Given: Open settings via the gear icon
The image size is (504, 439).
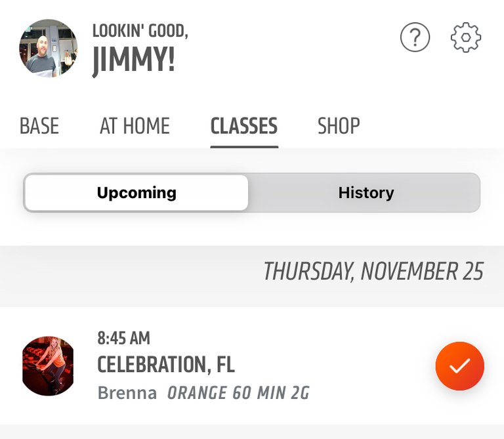Looking at the screenshot, I should tap(466, 37).
